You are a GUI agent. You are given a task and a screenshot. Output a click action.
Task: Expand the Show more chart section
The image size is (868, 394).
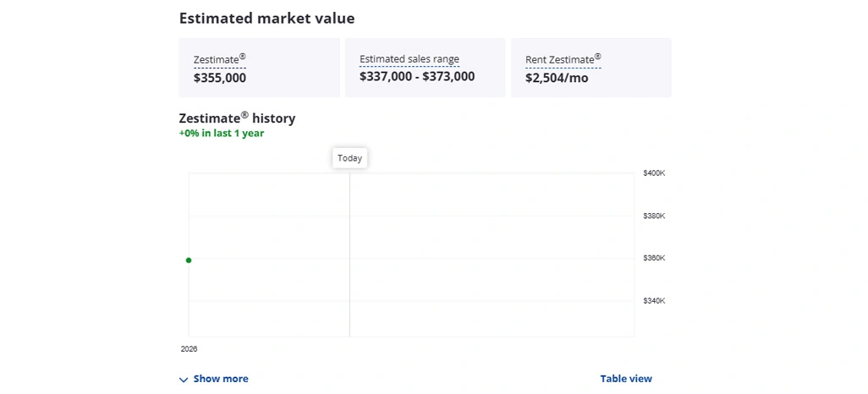pos(214,379)
